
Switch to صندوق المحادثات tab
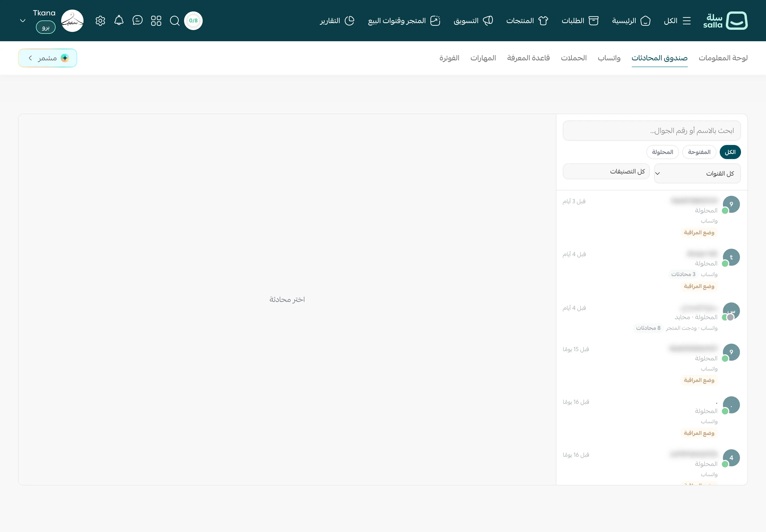click(x=659, y=58)
